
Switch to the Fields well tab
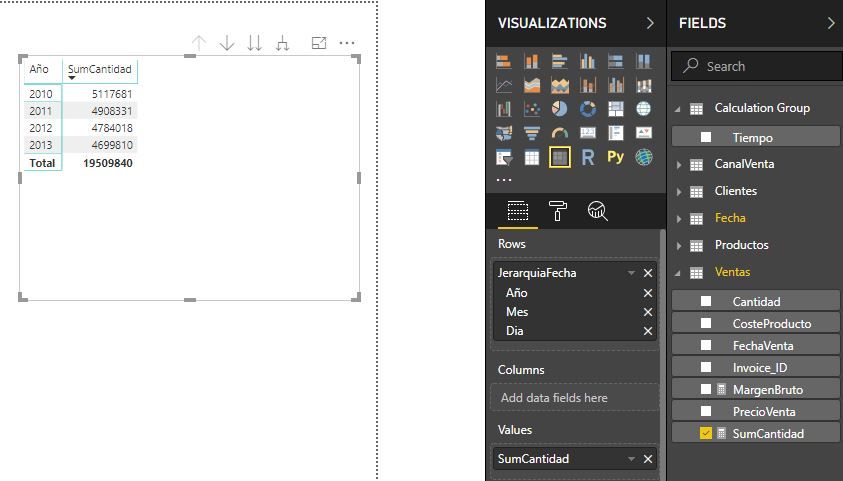(x=518, y=211)
